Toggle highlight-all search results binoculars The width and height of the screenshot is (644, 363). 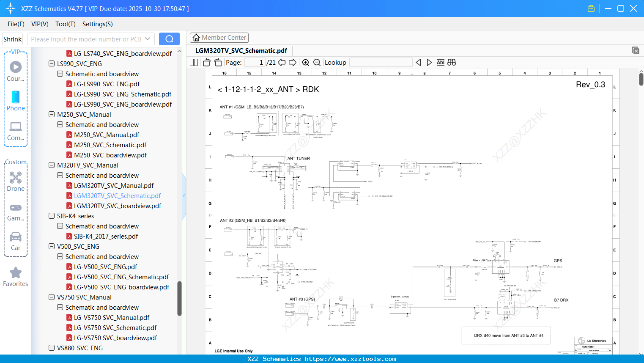[x=451, y=62]
